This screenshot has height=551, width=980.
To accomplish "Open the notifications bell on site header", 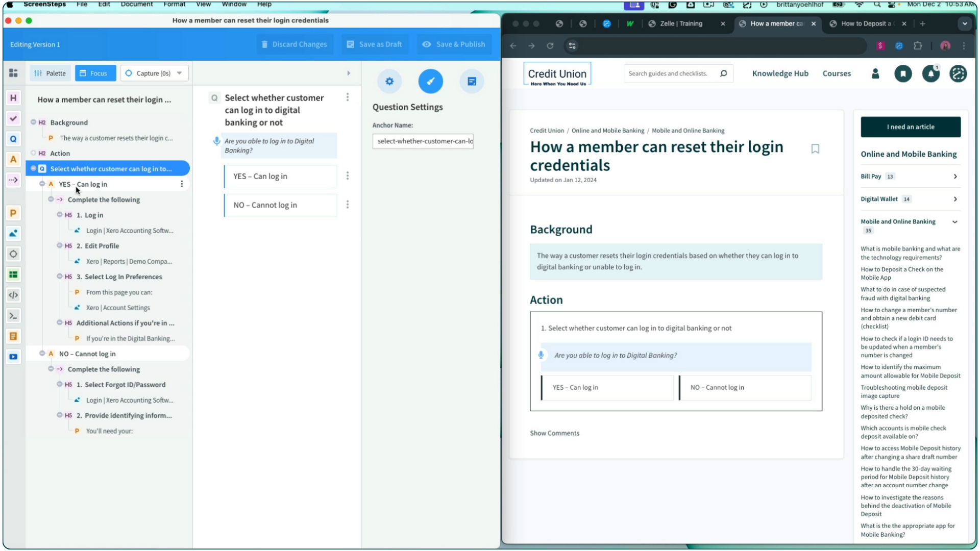I will tap(931, 74).
